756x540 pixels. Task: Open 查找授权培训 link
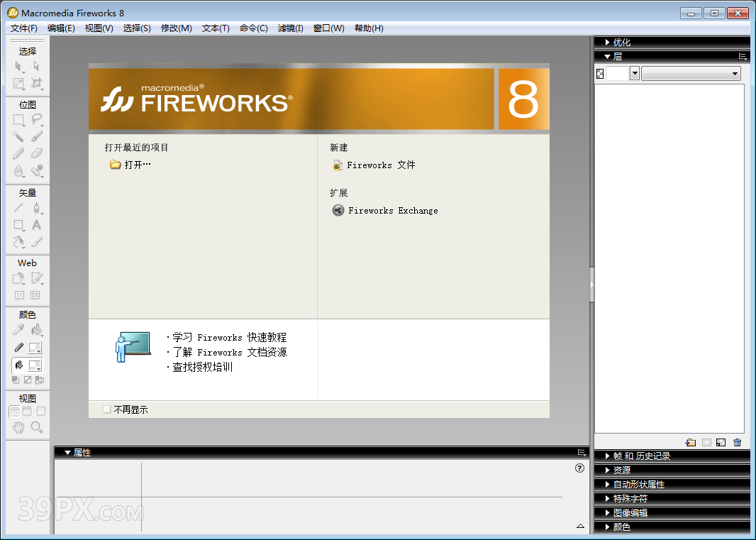[x=203, y=368]
